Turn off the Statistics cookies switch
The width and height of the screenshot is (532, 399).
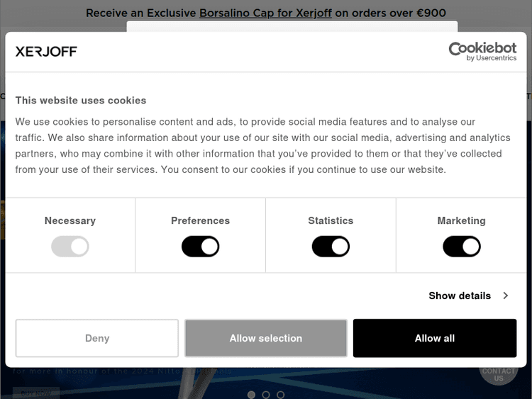click(331, 247)
